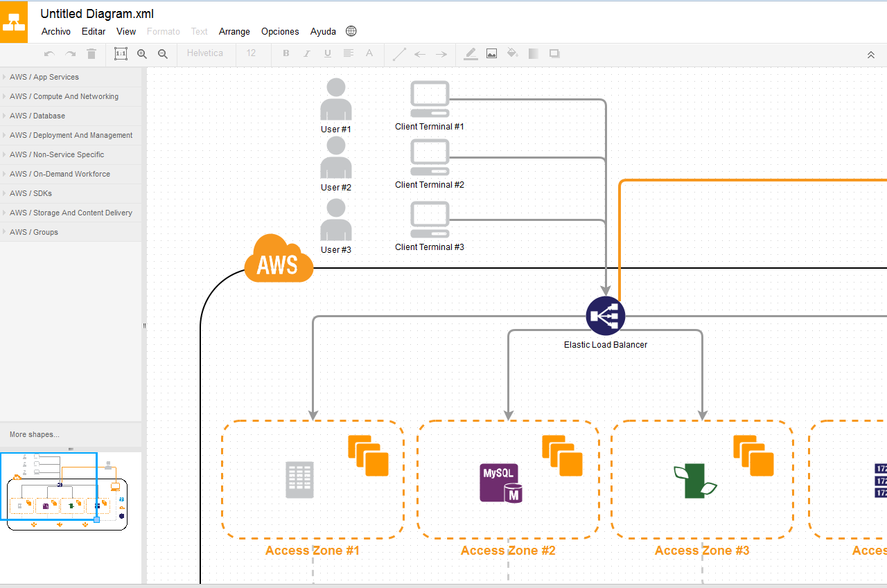
Task: Click the gradient fill color swatch
Action: coord(533,53)
